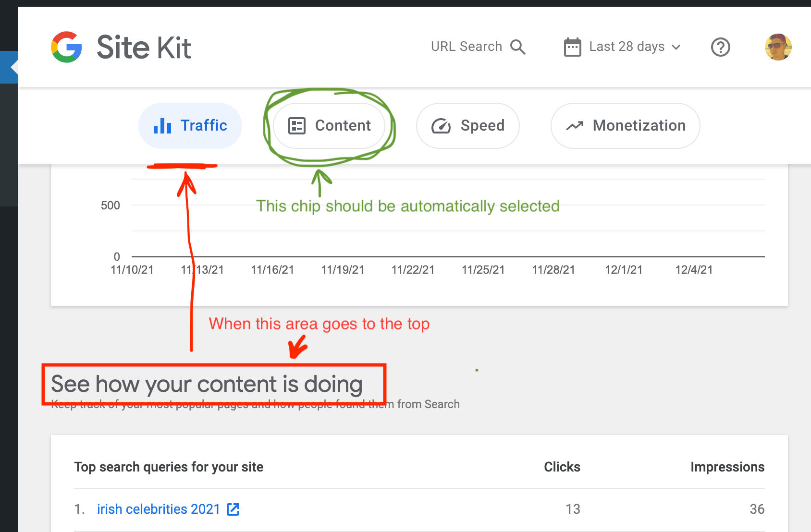811x532 pixels.
Task: Expand the date range chevron
Action: (677, 47)
